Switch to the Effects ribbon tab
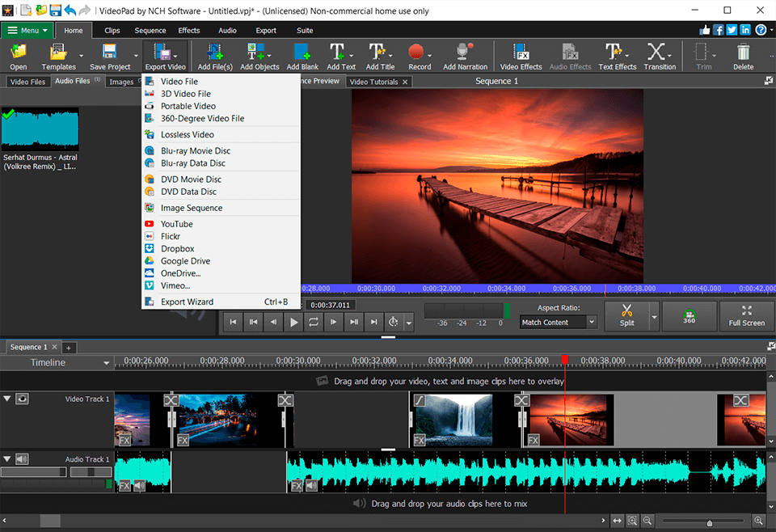Viewport: 776px width, 532px height. pos(189,31)
